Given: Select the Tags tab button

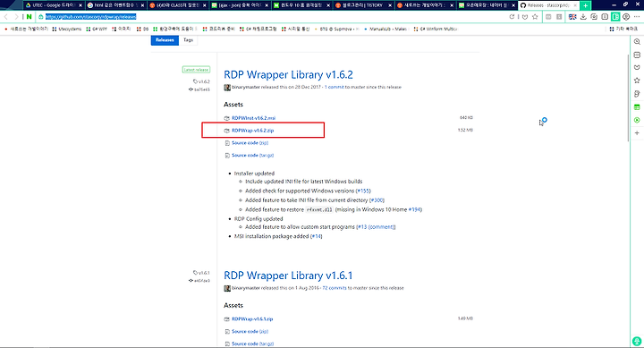Looking at the screenshot, I should pyautogui.click(x=188, y=40).
